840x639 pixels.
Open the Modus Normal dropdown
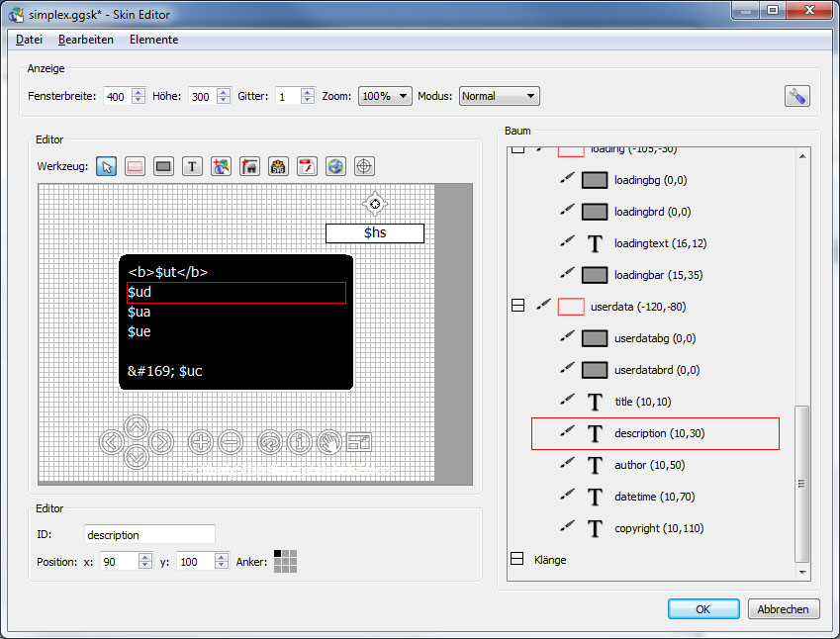(498, 96)
